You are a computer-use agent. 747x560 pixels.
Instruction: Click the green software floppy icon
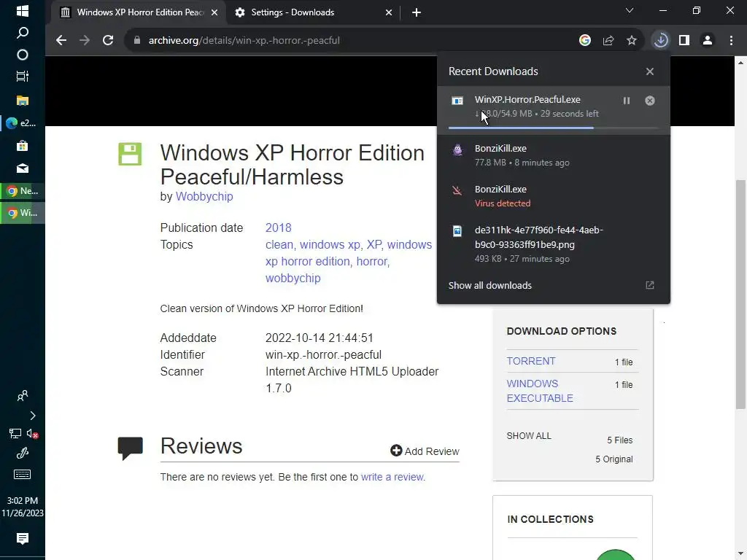[130, 154]
